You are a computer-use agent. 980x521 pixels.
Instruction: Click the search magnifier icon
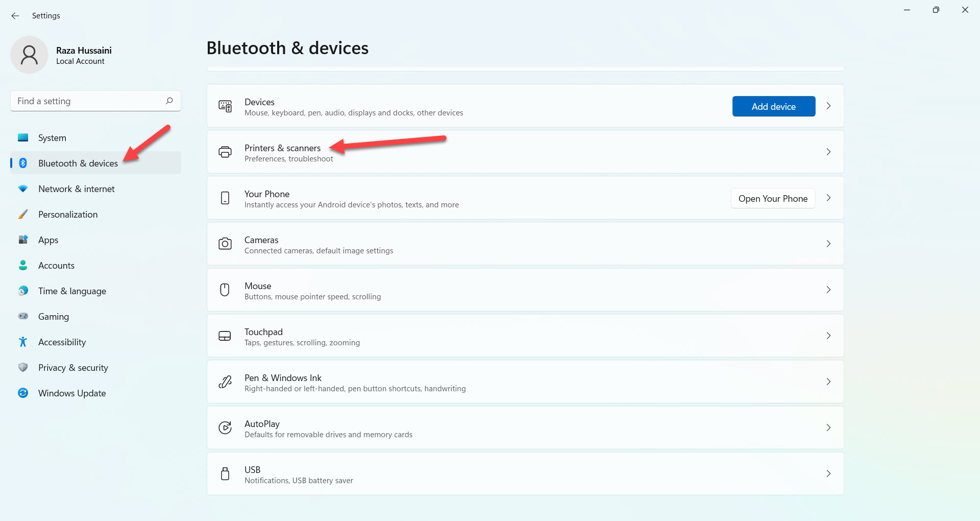pyautogui.click(x=169, y=101)
